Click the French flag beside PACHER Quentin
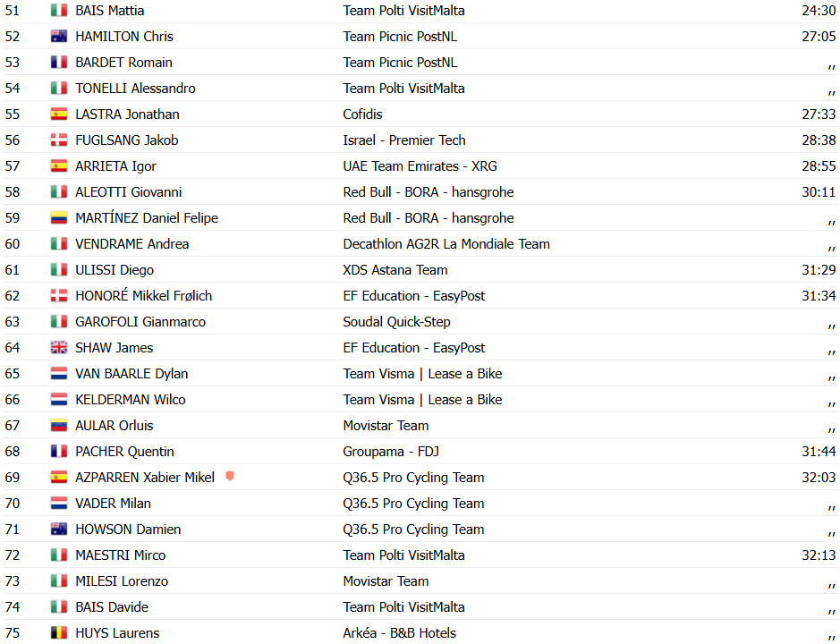The width and height of the screenshot is (840, 644). [x=59, y=451]
